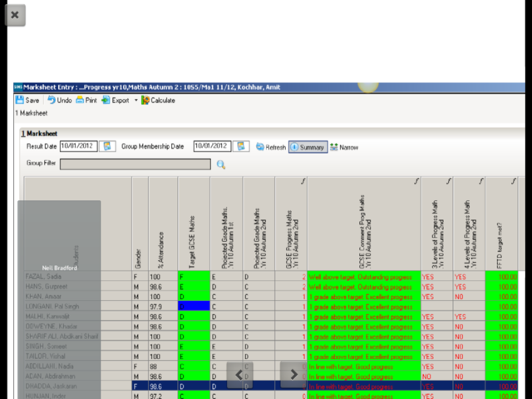Click formula marker on GCSE Progress column

point(303,181)
